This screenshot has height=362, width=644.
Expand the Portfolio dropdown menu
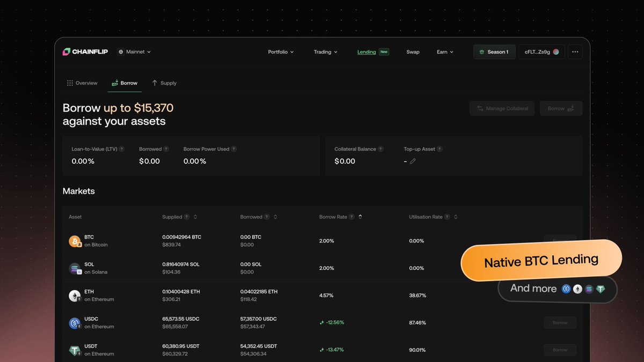[x=281, y=51]
